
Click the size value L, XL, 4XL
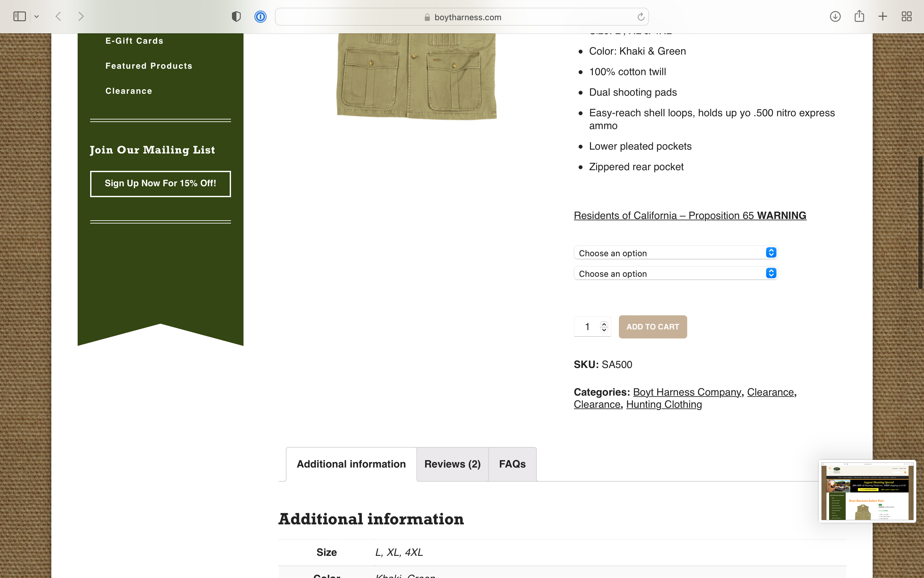tap(399, 552)
